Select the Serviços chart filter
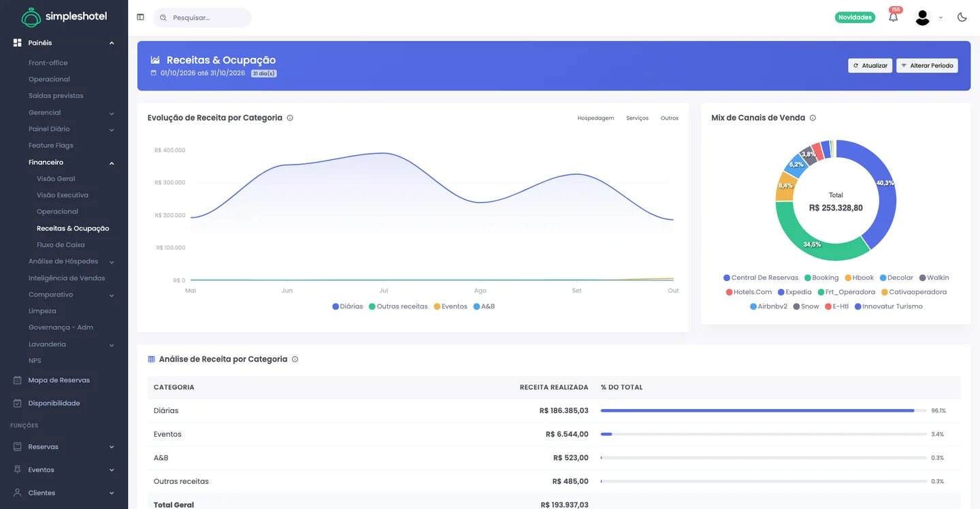 click(637, 118)
